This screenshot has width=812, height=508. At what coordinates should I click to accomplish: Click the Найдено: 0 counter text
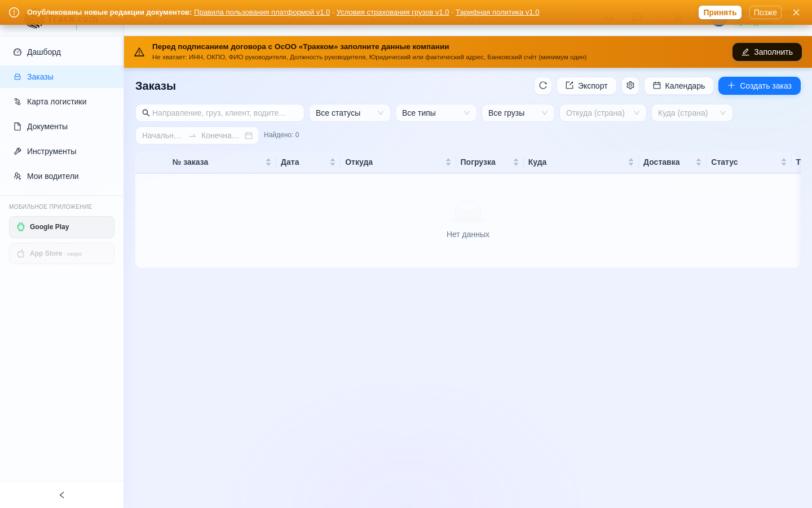(281, 135)
